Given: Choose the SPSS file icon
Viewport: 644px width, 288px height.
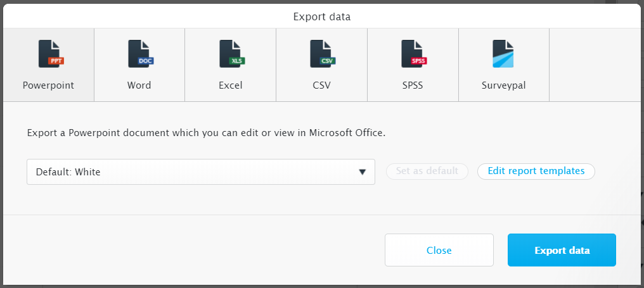Looking at the screenshot, I should [x=413, y=54].
